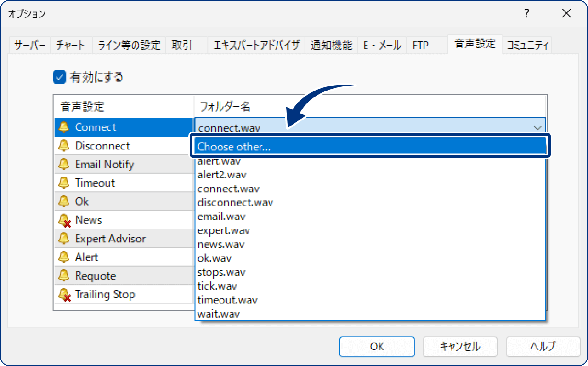Click the ヘルプ button

(543, 347)
